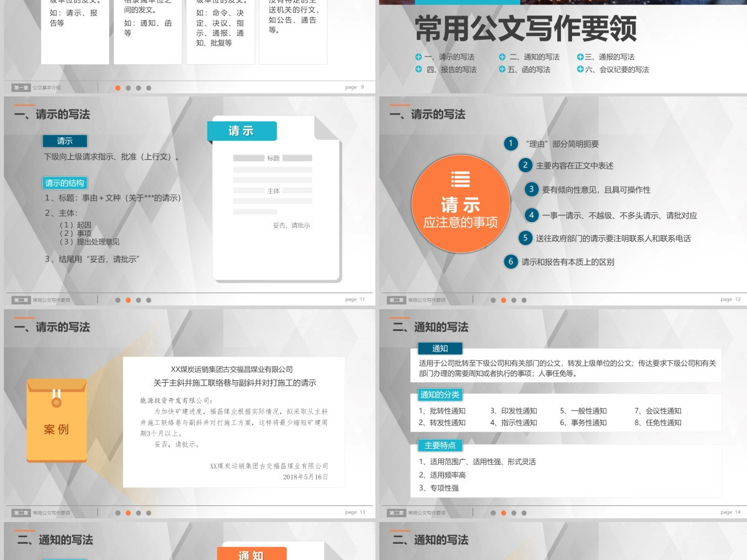Click the text 下级向上级请求指示、批准（上行文）
This screenshot has height=560, width=747.
click(113, 156)
